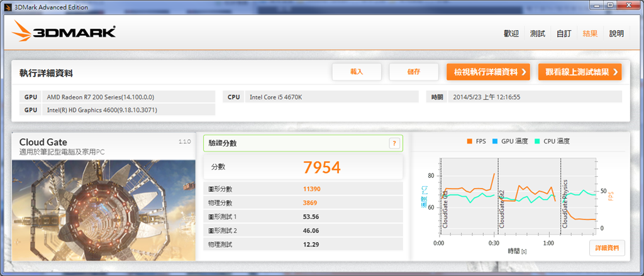Click the 物理測試 value 12.29
Screen dimensions: 644x276
tap(311, 245)
